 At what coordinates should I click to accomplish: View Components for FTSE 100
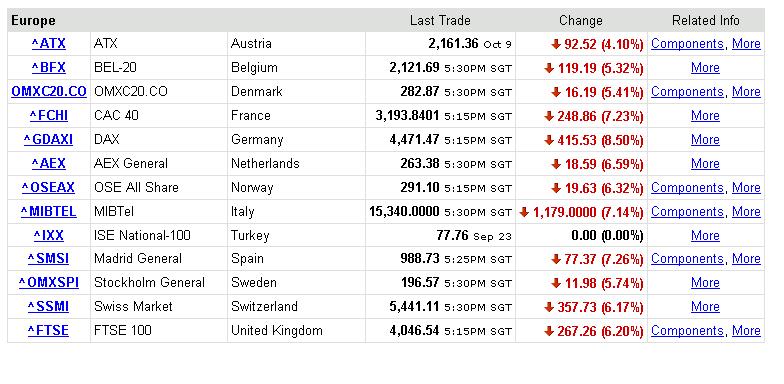[x=687, y=330]
